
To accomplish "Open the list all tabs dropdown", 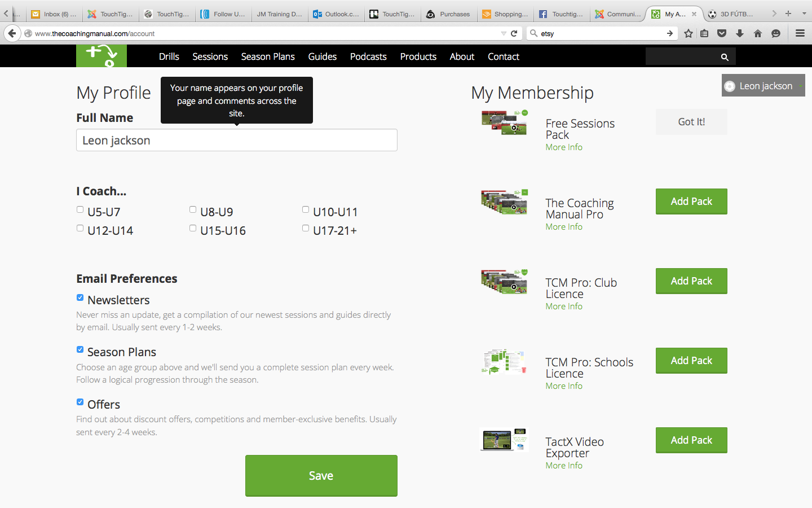I will click(x=804, y=14).
